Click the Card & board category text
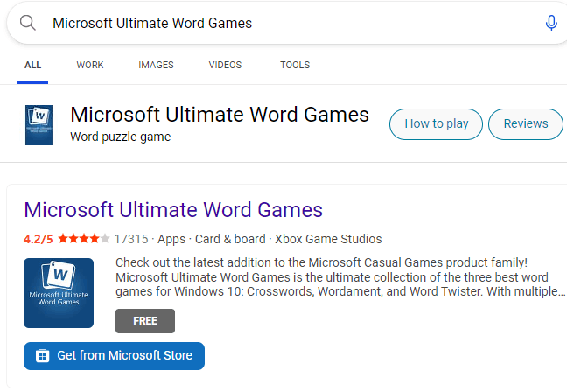The height and width of the screenshot is (392, 567). [x=230, y=239]
